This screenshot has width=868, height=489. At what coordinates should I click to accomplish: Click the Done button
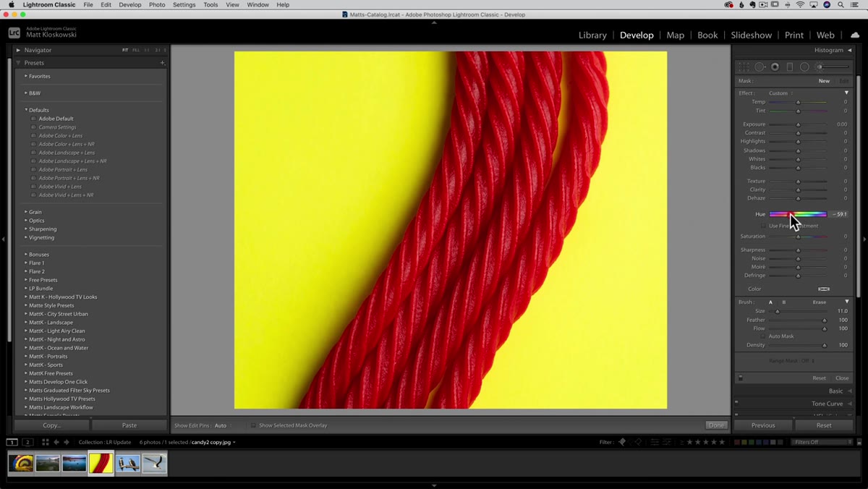pyautogui.click(x=716, y=425)
